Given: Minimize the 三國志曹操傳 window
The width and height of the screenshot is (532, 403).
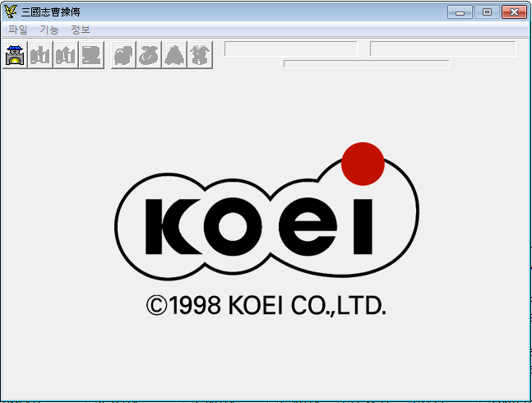Looking at the screenshot, I should tap(460, 12).
